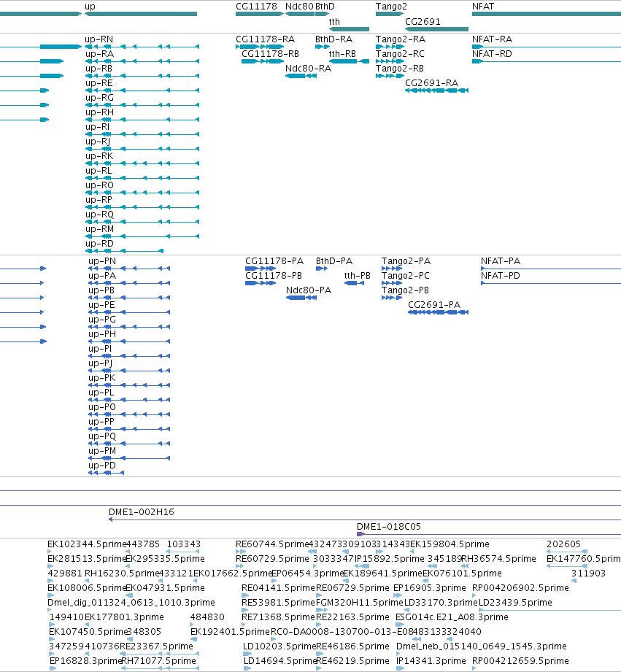This screenshot has height=672, width=621.
Task: Click EST EK102344.5prime
Action: click(x=87, y=544)
